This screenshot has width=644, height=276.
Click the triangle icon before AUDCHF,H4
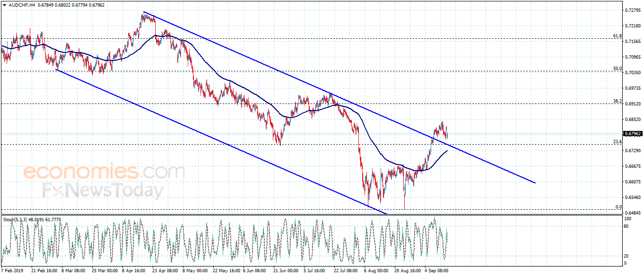(4, 5)
